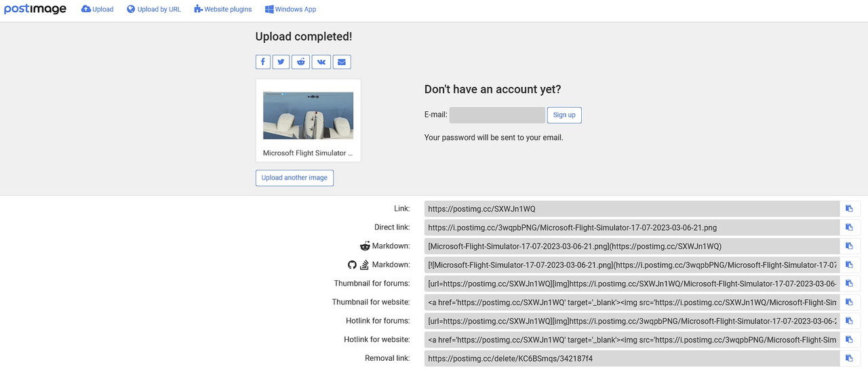868x371 pixels.
Task: Select the Link URL text field
Action: tap(632, 209)
